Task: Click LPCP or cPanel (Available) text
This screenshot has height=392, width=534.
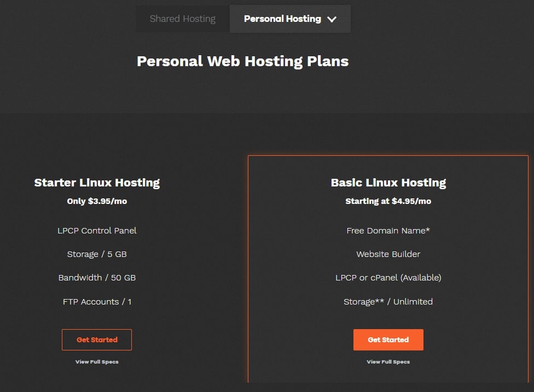Action: pyautogui.click(x=388, y=278)
